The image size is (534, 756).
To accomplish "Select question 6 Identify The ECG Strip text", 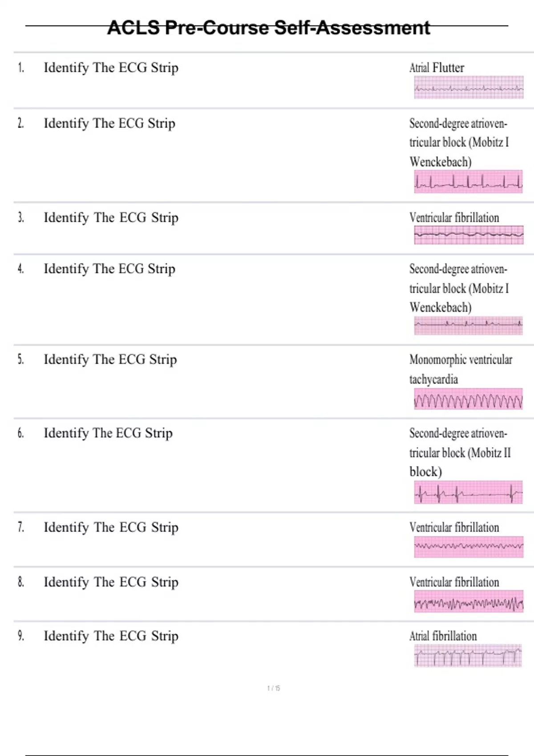I will [x=108, y=433].
